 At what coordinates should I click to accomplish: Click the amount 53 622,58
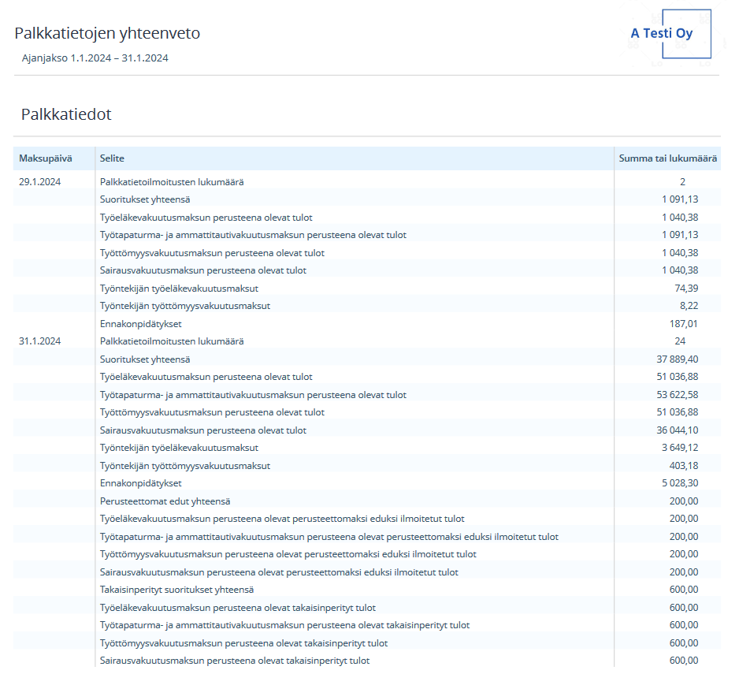(674, 395)
